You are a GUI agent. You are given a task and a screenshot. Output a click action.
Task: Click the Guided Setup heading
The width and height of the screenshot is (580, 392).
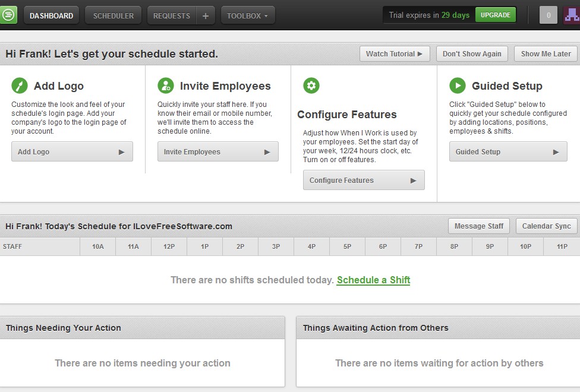point(507,86)
